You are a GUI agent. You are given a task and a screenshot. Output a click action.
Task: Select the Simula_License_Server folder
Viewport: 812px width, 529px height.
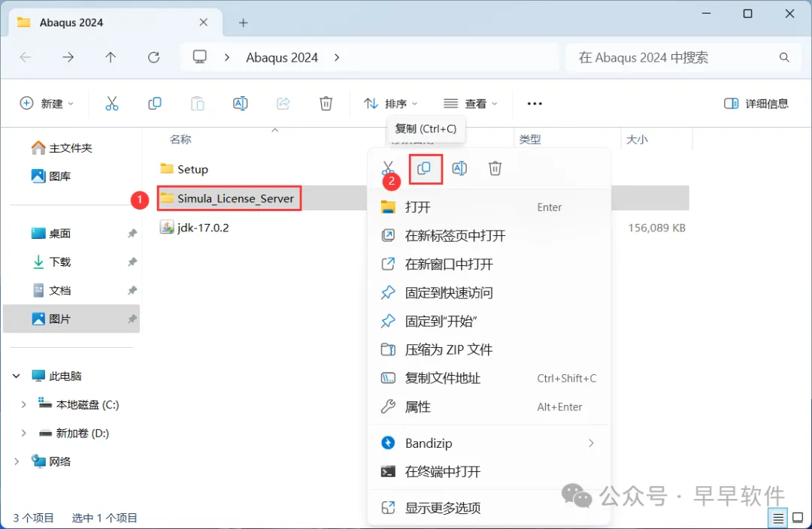[229, 198]
